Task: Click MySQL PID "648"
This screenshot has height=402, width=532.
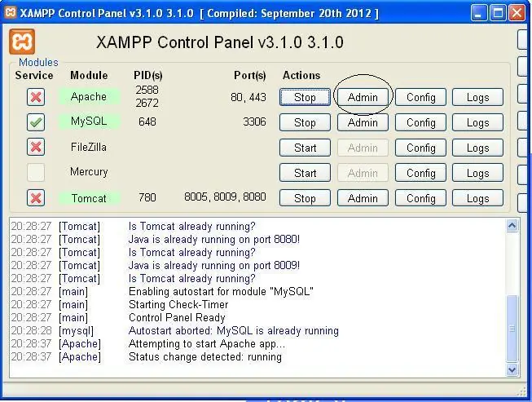Action: point(147,121)
